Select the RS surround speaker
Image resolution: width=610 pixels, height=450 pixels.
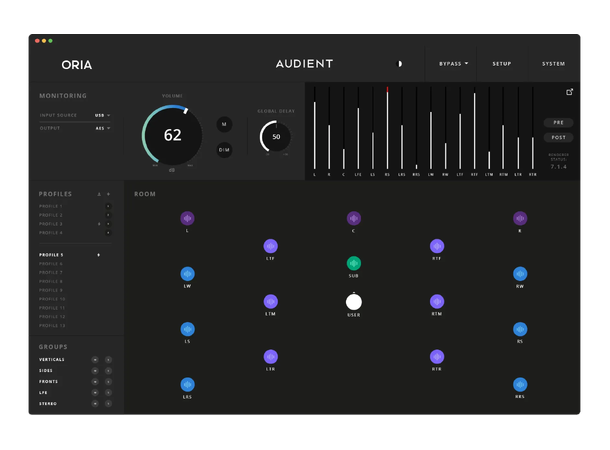pyautogui.click(x=520, y=329)
